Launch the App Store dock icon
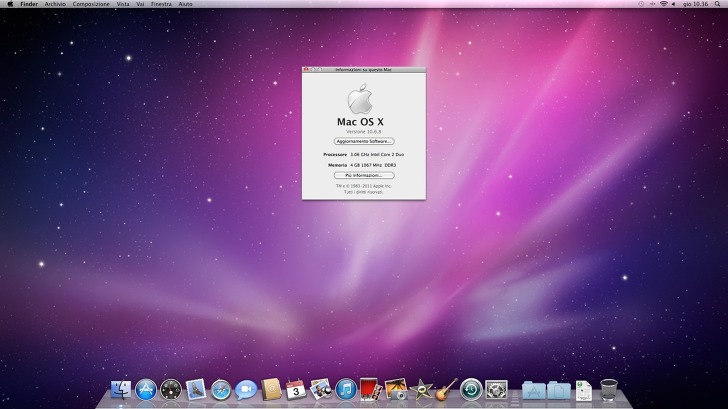 [146, 390]
